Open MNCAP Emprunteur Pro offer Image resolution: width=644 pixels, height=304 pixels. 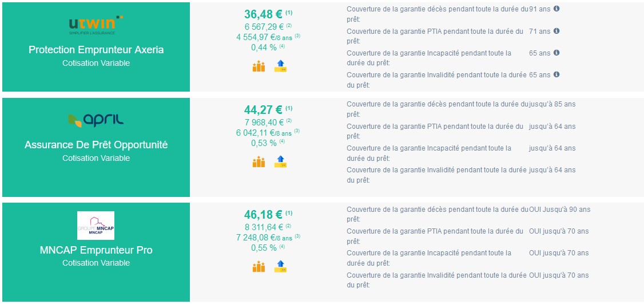[x=96, y=250]
